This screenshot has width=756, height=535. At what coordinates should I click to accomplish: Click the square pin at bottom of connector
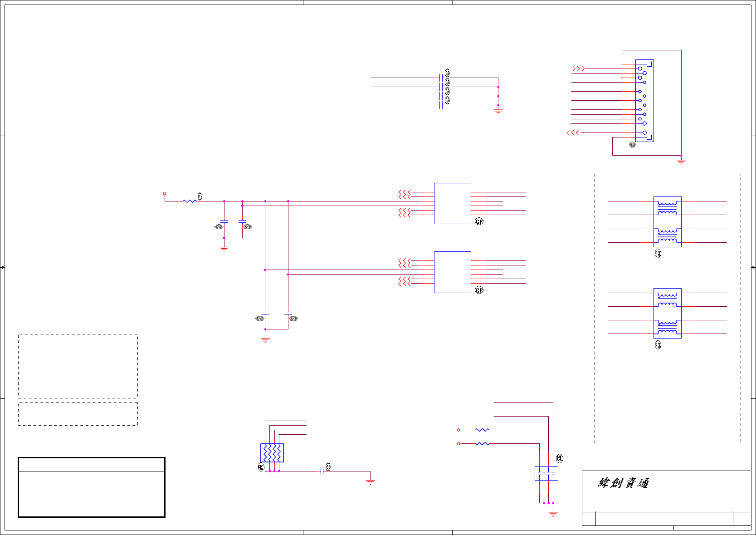(649, 137)
